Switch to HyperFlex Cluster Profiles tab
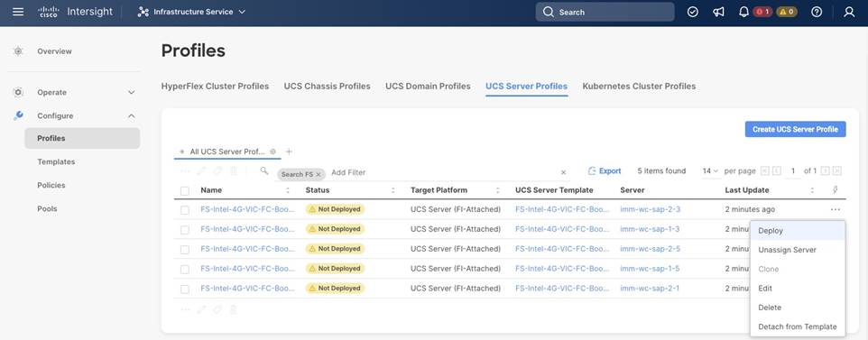 [x=215, y=87]
